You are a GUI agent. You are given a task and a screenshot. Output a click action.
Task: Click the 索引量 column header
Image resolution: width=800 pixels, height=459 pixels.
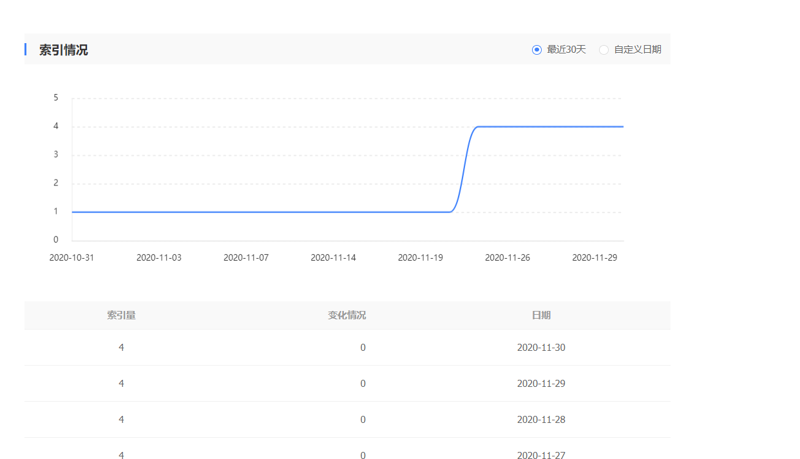(121, 315)
